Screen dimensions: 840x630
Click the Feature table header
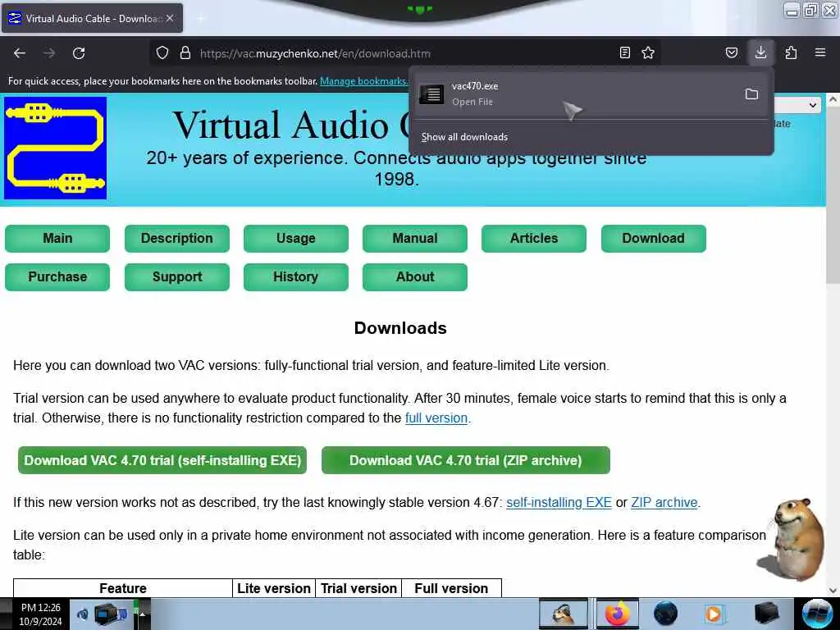click(x=123, y=588)
